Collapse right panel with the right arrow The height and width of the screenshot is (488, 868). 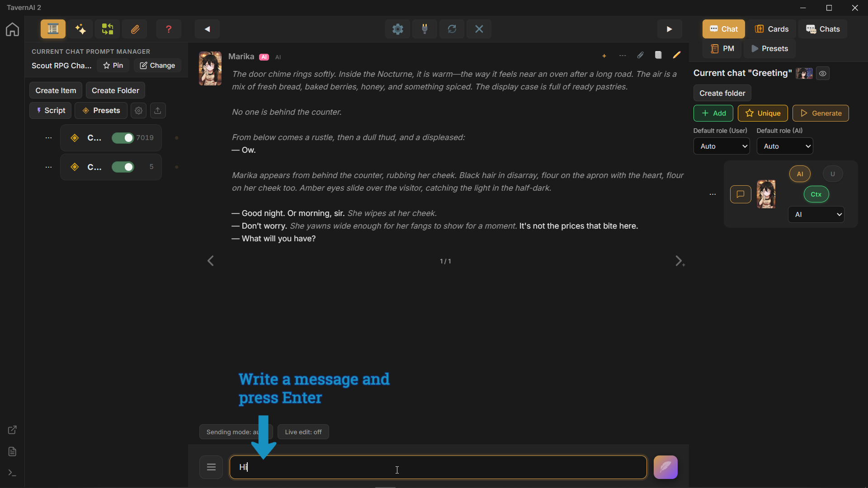[x=670, y=29]
